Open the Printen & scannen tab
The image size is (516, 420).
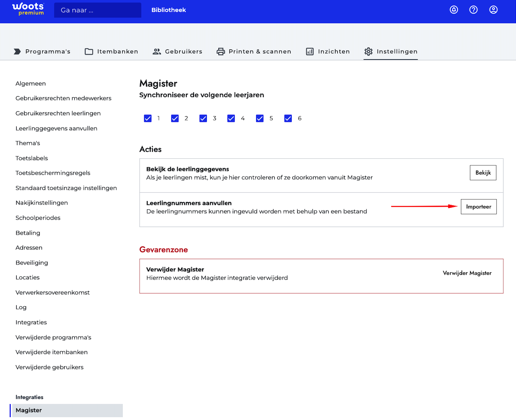click(x=254, y=51)
